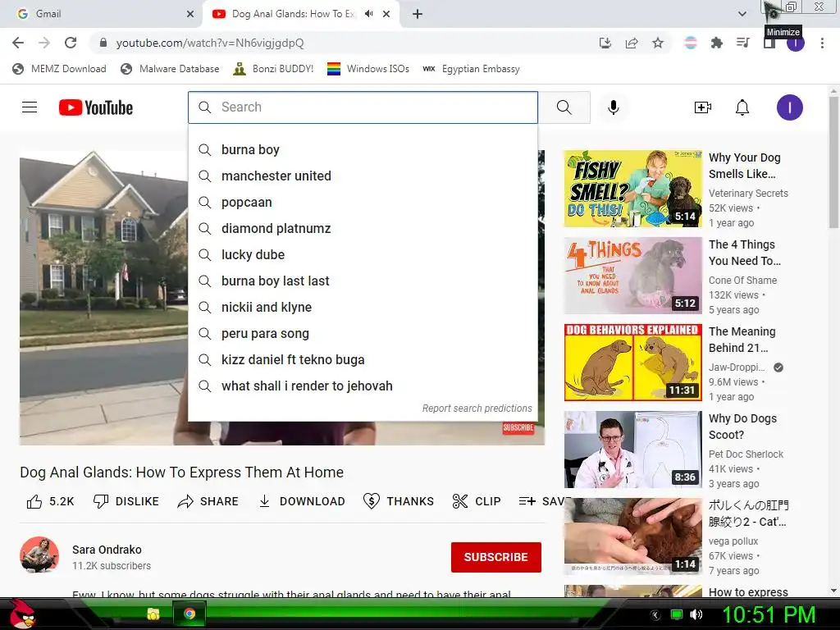Like the video with thumbs up
Viewport: 840px width, 630px height.
pos(50,501)
